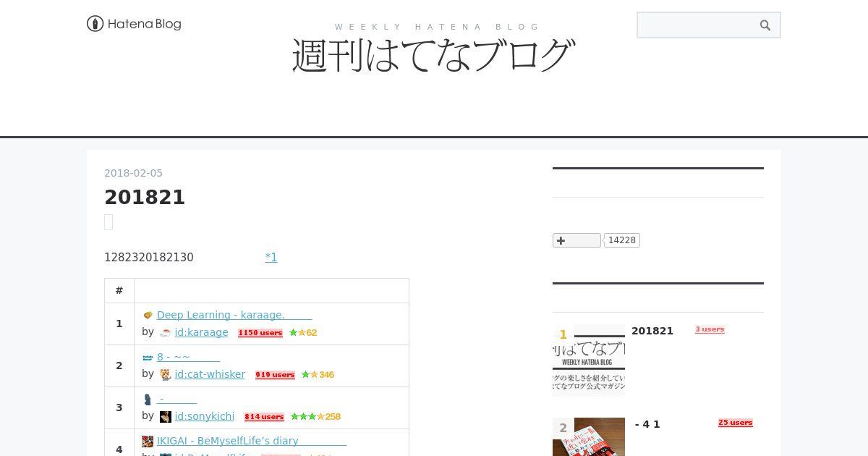Open the Hatena Blog logo link

134,24
